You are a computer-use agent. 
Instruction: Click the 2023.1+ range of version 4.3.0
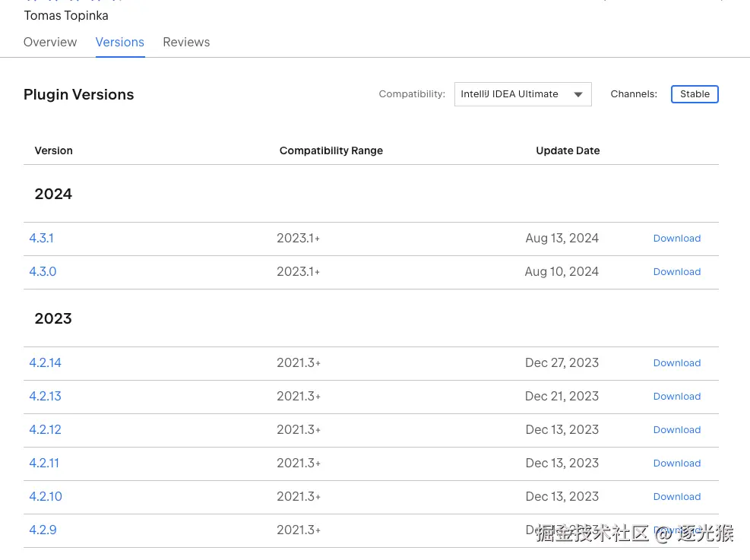(298, 271)
